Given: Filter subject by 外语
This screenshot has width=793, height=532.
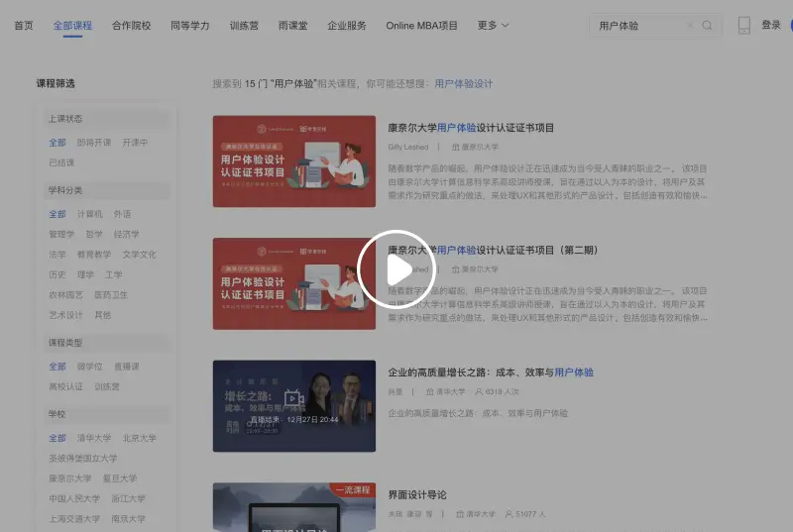Looking at the screenshot, I should click(122, 214).
